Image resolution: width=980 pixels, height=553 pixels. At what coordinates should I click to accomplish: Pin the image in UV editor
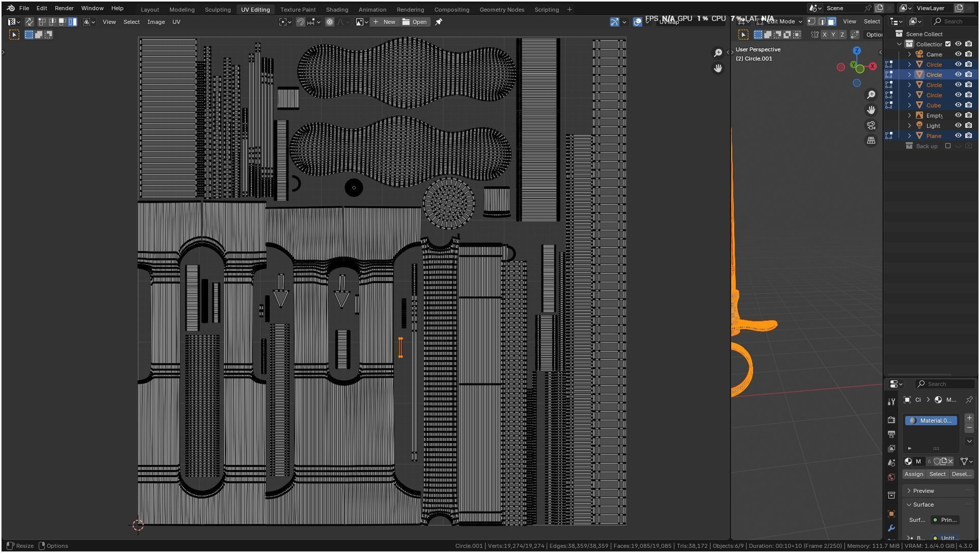pyautogui.click(x=439, y=22)
